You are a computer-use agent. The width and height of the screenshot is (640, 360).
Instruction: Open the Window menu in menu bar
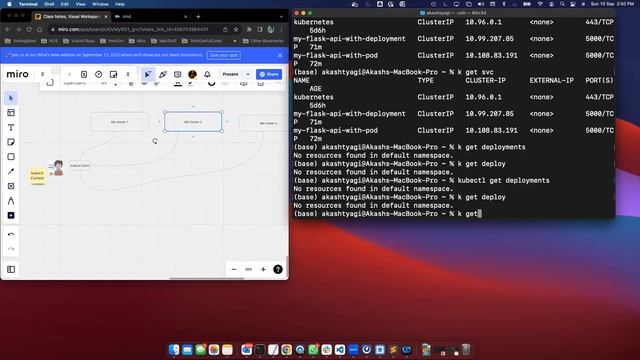(100, 4)
